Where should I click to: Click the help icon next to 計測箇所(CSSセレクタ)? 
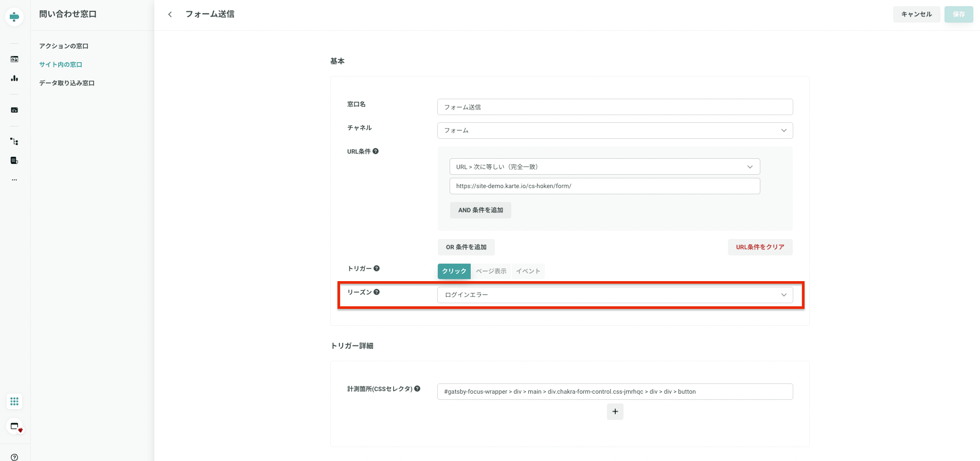coord(417,389)
